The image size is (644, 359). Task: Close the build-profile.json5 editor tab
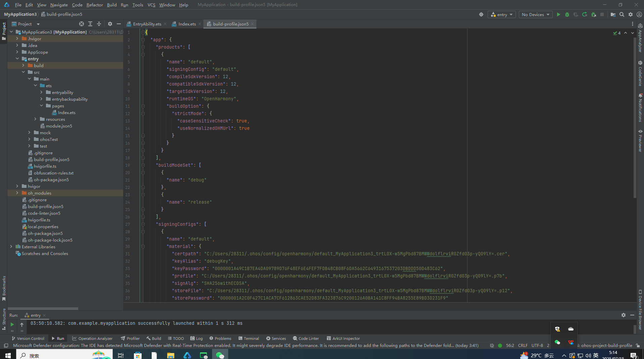[x=252, y=24]
